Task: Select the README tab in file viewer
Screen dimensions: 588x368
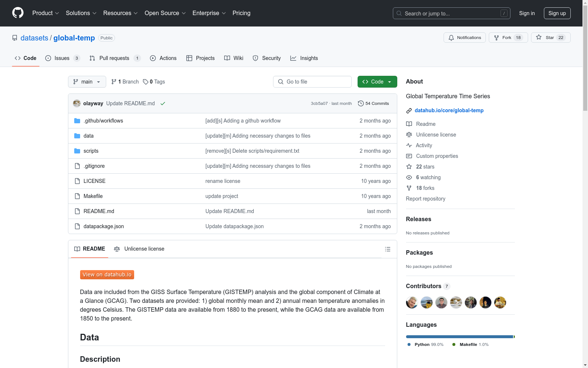Action: [90, 249]
